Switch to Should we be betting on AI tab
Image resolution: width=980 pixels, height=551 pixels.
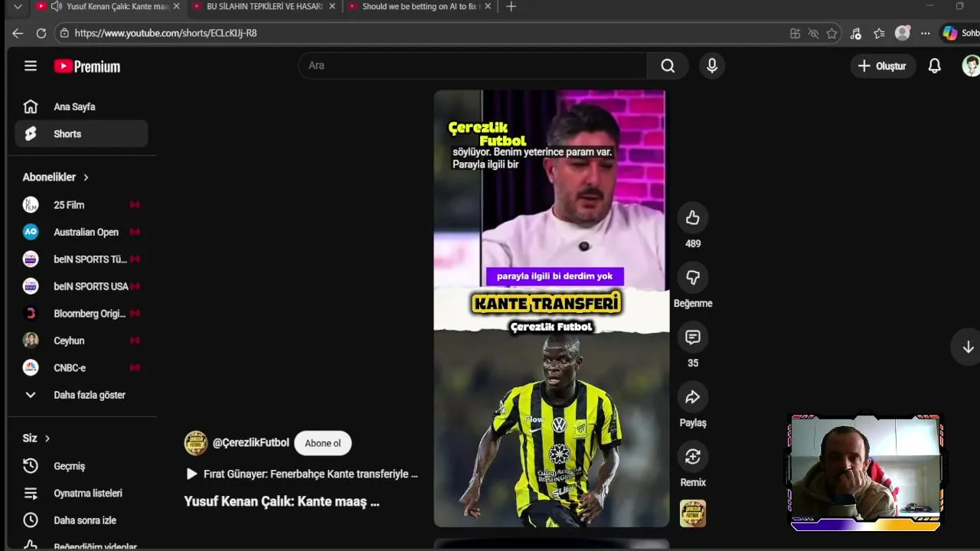tap(420, 7)
